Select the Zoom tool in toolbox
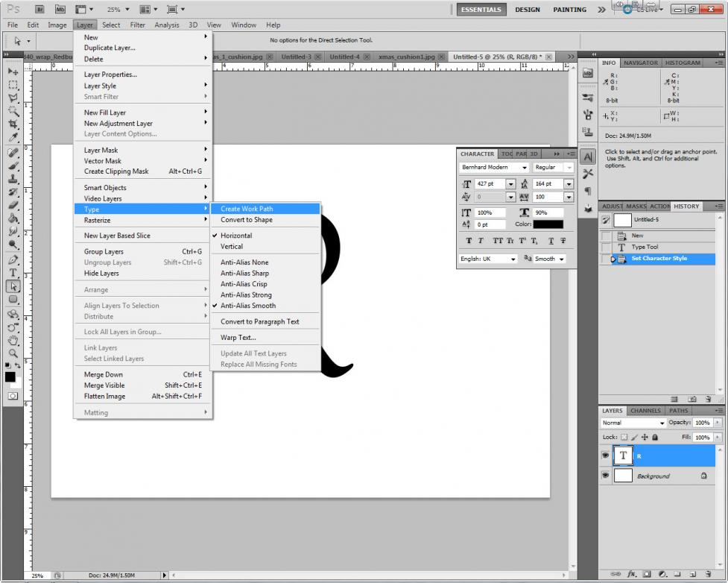 13,353
